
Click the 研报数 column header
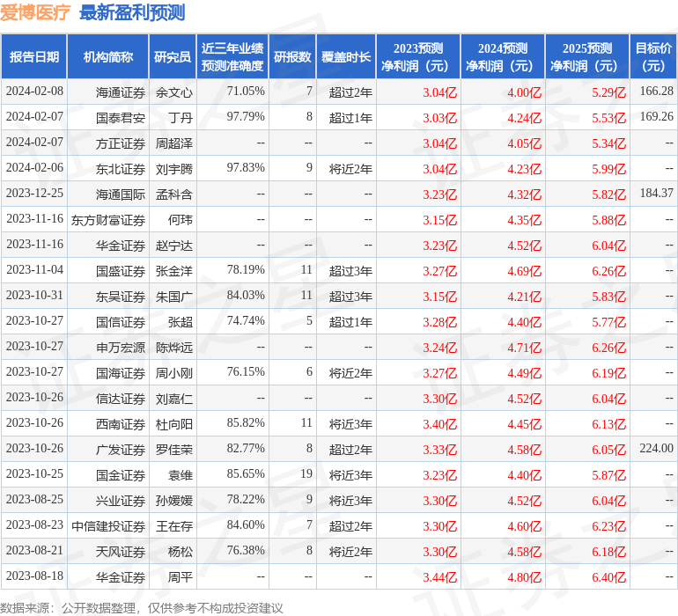[x=292, y=56]
